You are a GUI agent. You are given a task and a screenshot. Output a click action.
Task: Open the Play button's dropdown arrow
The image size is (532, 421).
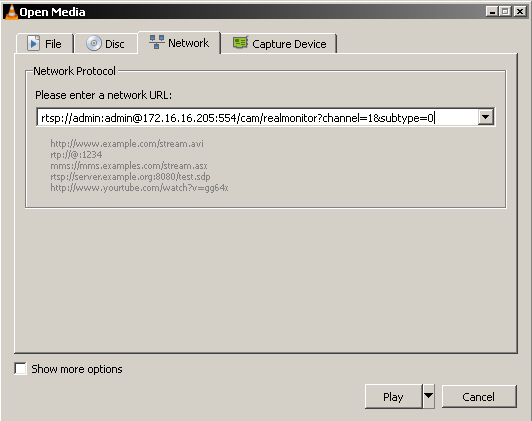tap(429, 396)
